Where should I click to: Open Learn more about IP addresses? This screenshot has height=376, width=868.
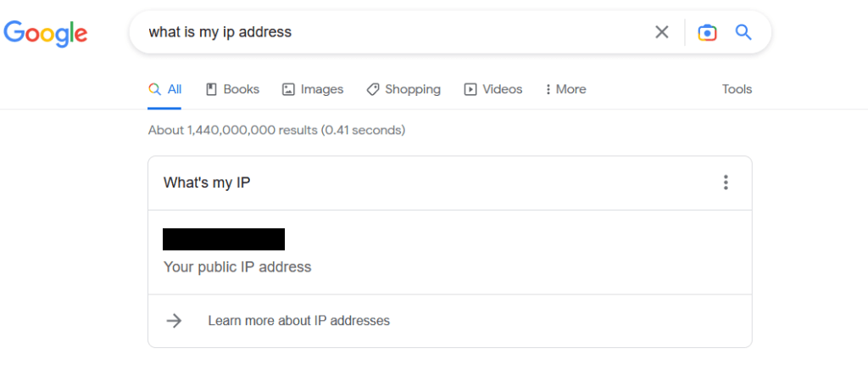tap(298, 321)
